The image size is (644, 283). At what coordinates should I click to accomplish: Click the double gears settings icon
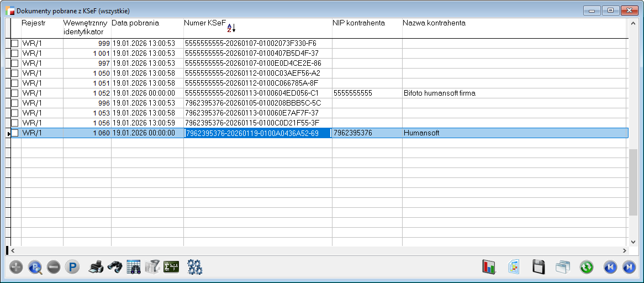pos(195,267)
